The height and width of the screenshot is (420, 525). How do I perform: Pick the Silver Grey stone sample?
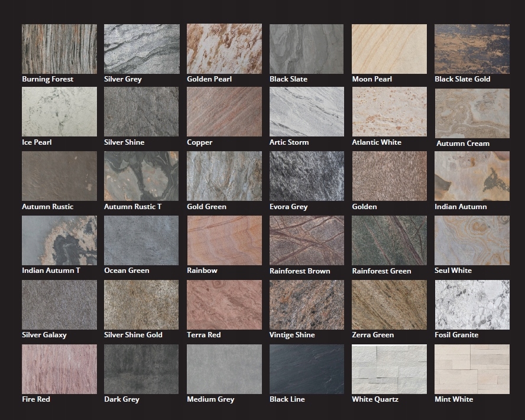[x=142, y=49]
